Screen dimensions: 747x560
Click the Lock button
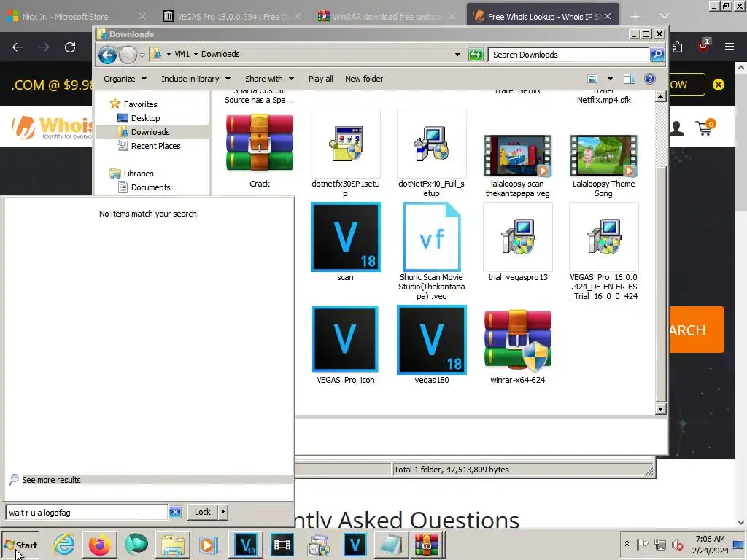203,512
